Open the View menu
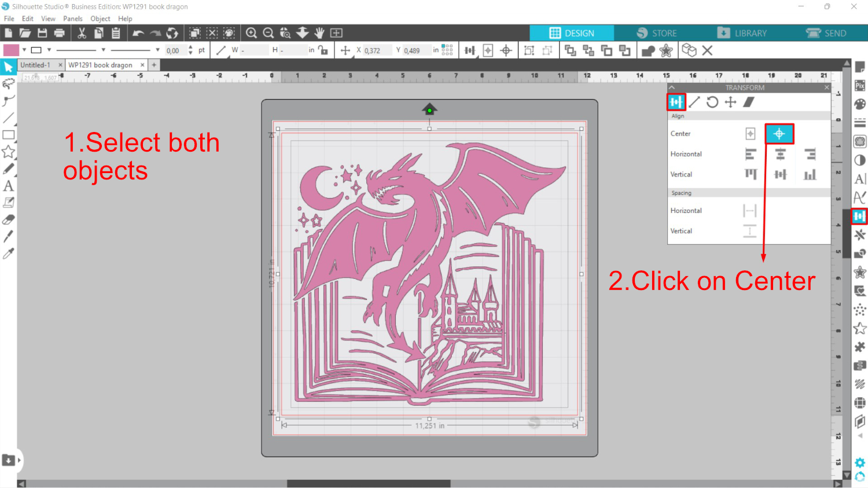This screenshot has height=488, width=868. [49, 19]
